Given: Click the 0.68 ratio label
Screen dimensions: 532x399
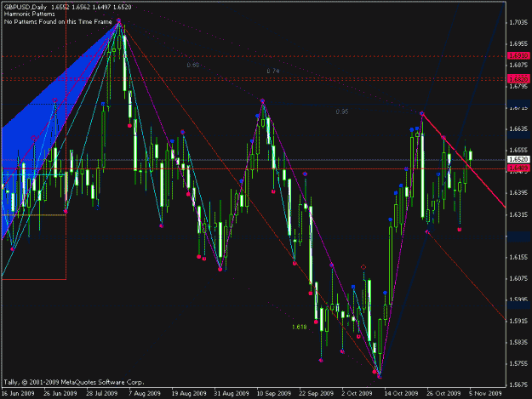Looking at the screenshot, I should pos(193,66).
